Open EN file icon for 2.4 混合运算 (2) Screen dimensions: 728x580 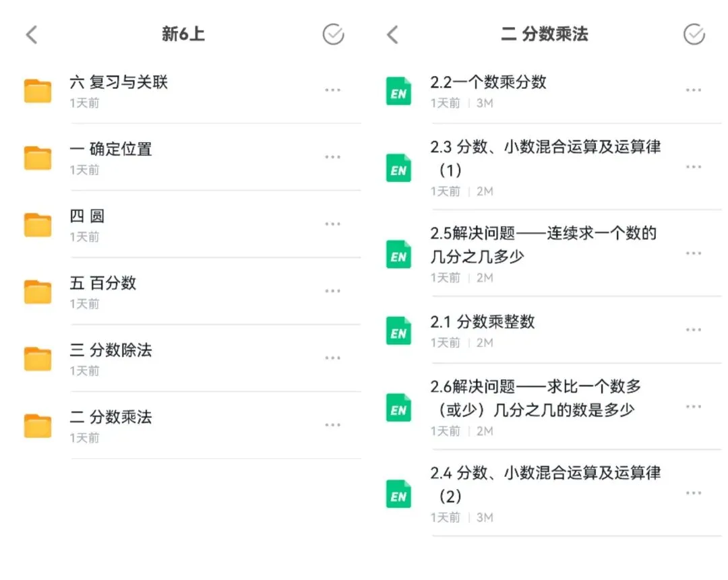click(399, 494)
